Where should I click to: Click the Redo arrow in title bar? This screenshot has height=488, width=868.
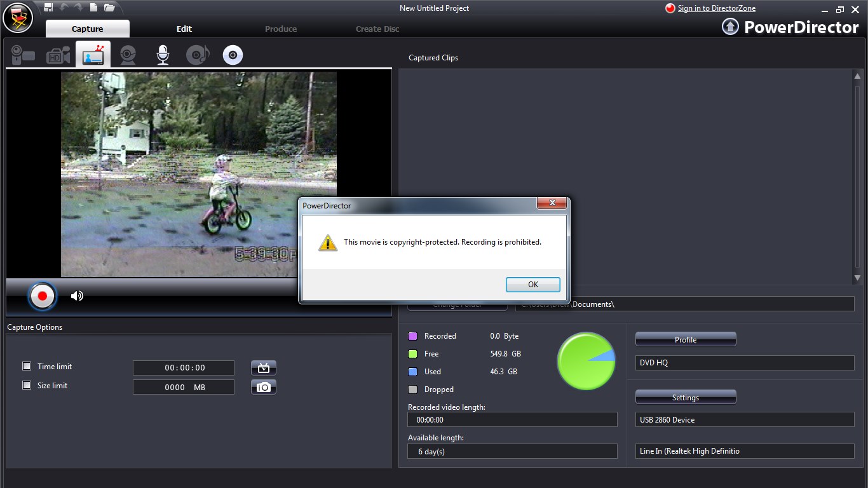pos(78,8)
